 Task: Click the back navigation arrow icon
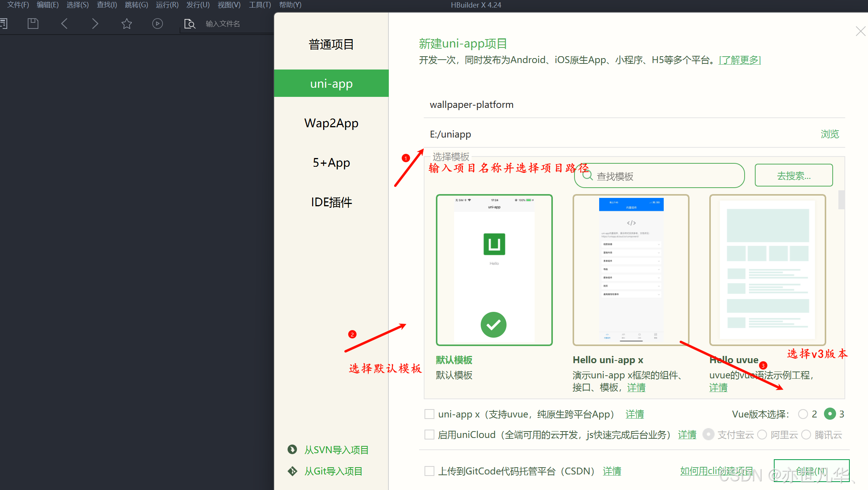click(x=64, y=24)
